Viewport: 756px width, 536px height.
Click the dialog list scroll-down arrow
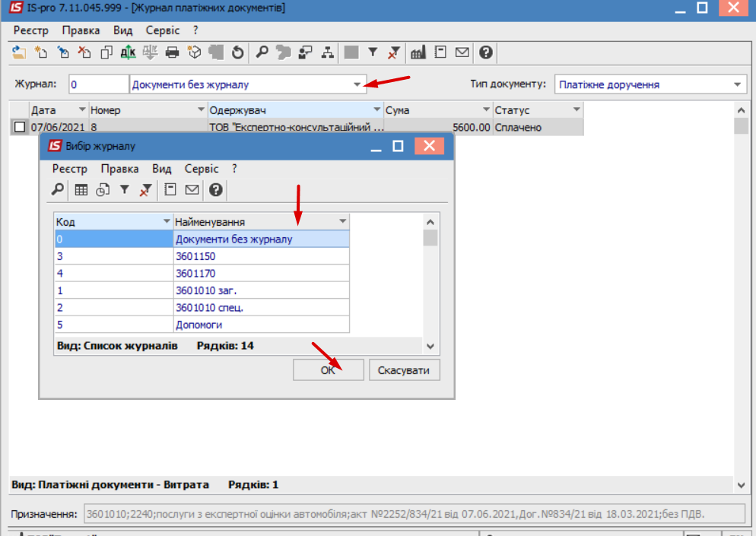[430, 346]
